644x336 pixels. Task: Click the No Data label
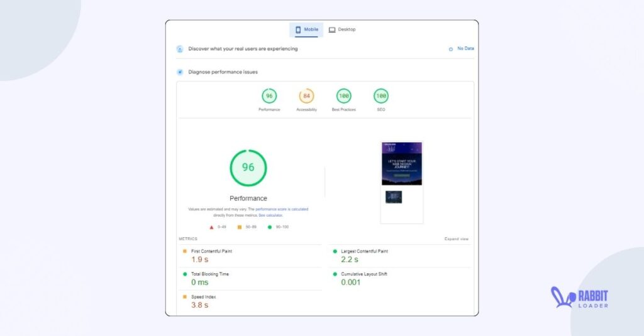coord(465,48)
